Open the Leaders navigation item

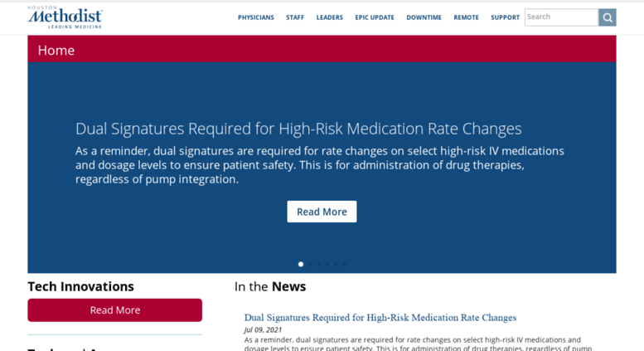click(x=329, y=17)
